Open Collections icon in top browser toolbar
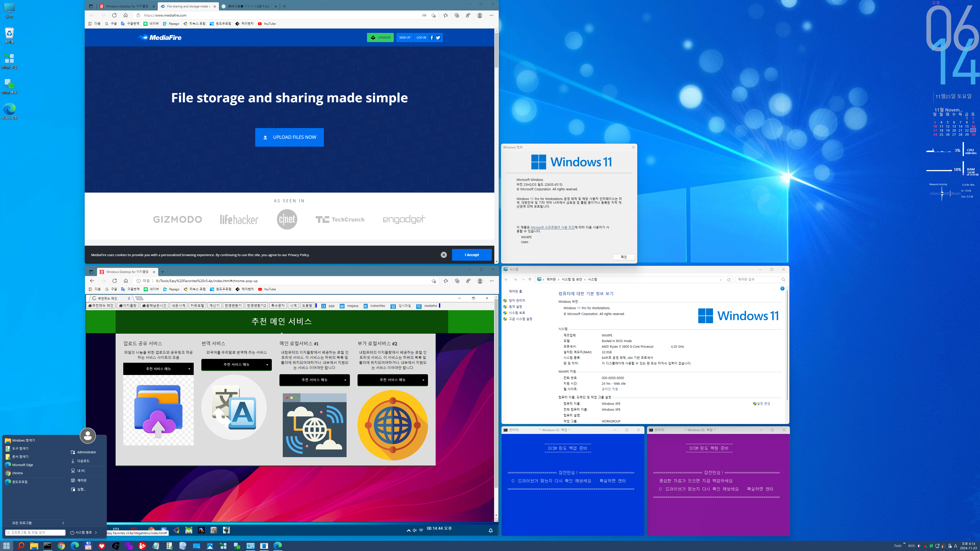This screenshot has width=980, height=551. [457, 15]
